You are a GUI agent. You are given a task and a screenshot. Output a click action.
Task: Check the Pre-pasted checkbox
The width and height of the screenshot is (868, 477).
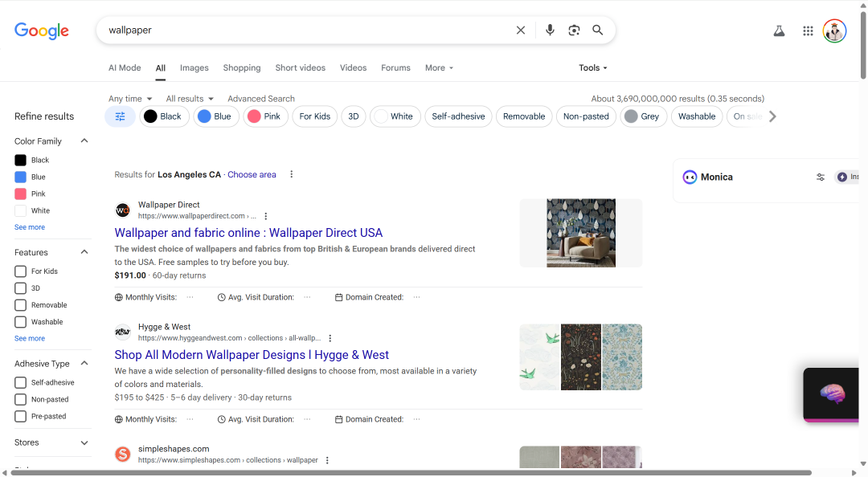coord(20,416)
